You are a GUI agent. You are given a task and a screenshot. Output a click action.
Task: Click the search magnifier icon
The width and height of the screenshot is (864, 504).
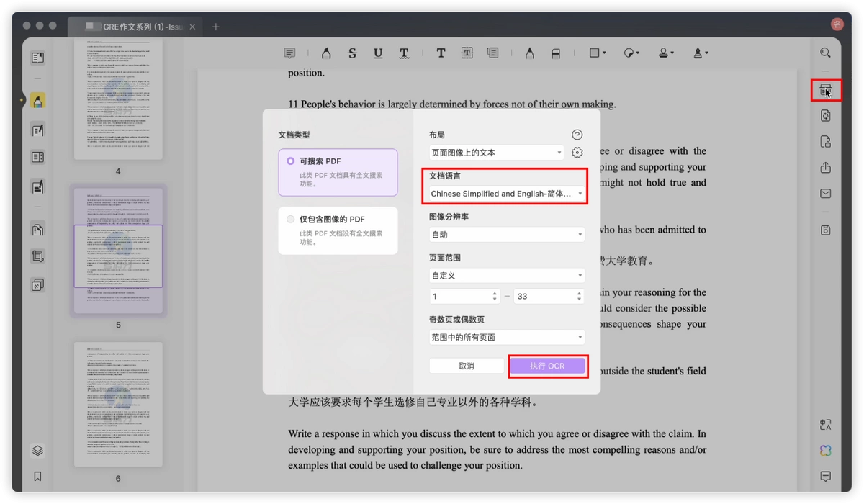[x=825, y=53]
